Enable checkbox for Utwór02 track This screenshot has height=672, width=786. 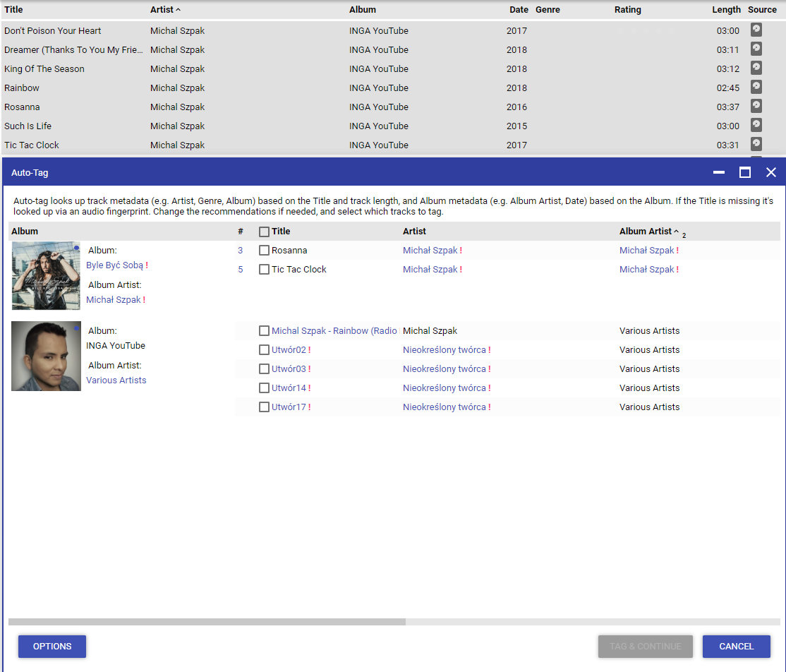click(264, 350)
